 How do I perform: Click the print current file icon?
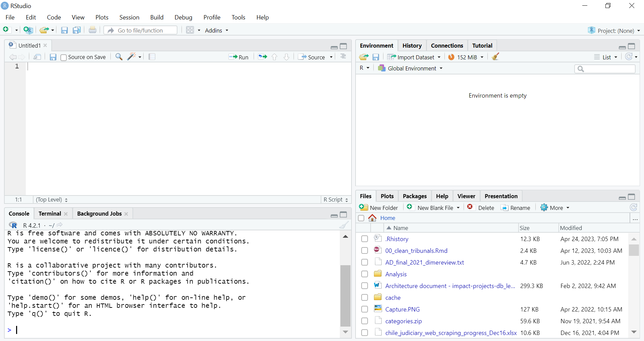pyautogui.click(x=93, y=30)
